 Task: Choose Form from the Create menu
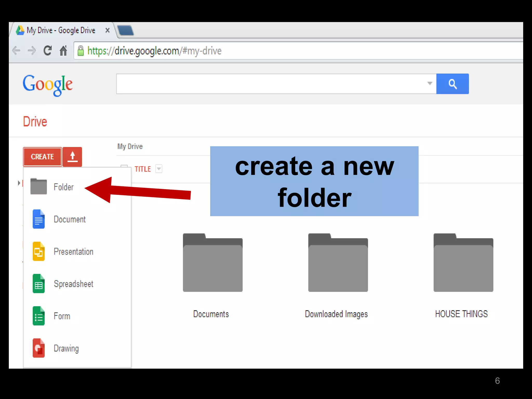click(77, 316)
